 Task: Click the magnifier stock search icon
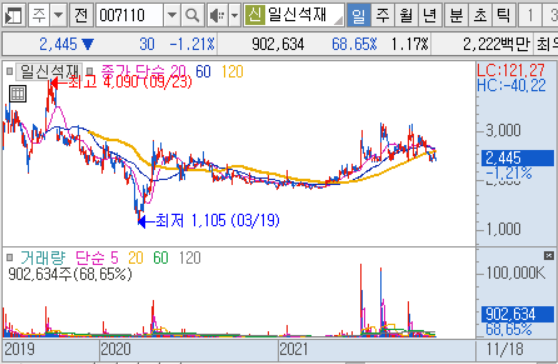coord(192,15)
